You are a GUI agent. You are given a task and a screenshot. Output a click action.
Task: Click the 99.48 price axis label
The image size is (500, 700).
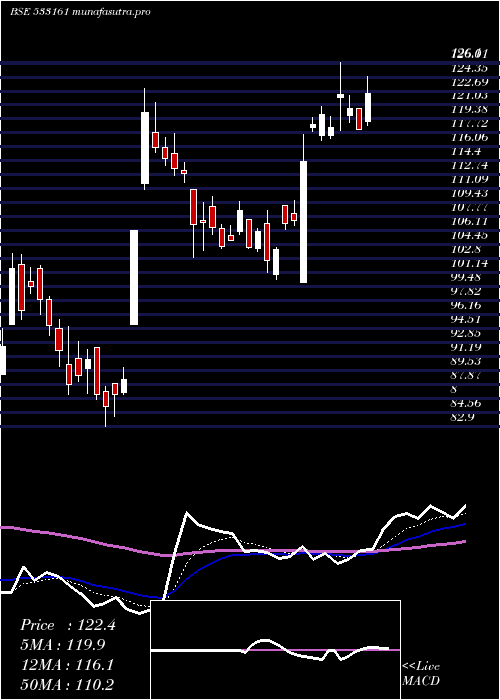[466, 277]
